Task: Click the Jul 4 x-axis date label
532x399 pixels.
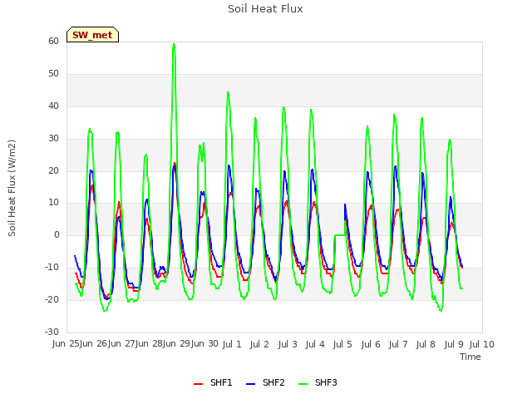Action: tap(315, 344)
